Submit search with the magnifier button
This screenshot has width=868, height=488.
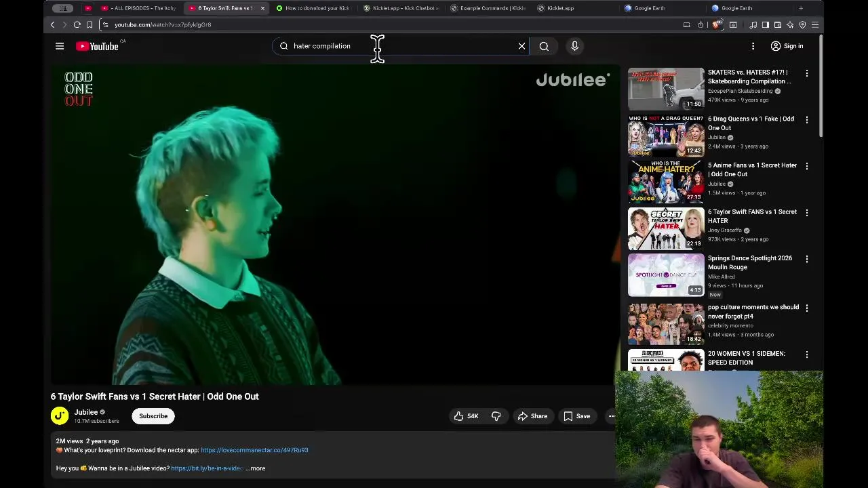tap(544, 46)
